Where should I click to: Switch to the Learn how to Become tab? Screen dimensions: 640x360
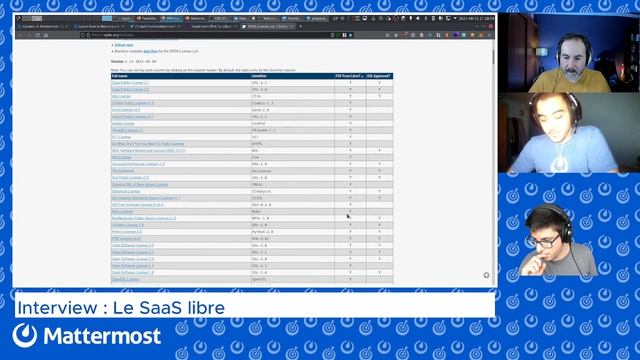pyautogui.click(x=99, y=26)
